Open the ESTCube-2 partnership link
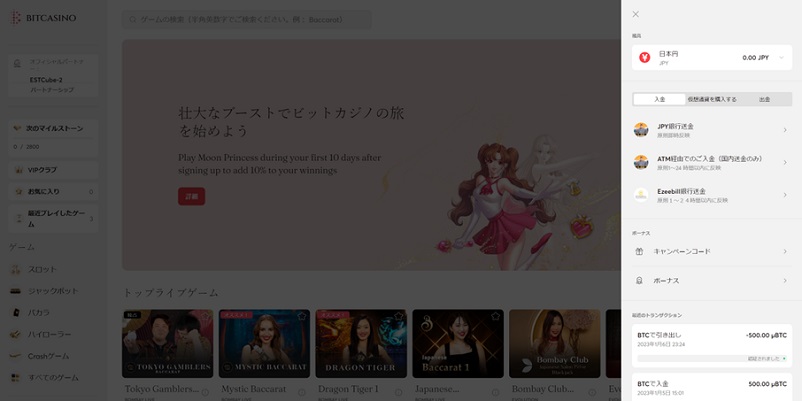802x401 pixels. tap(53, 76)
